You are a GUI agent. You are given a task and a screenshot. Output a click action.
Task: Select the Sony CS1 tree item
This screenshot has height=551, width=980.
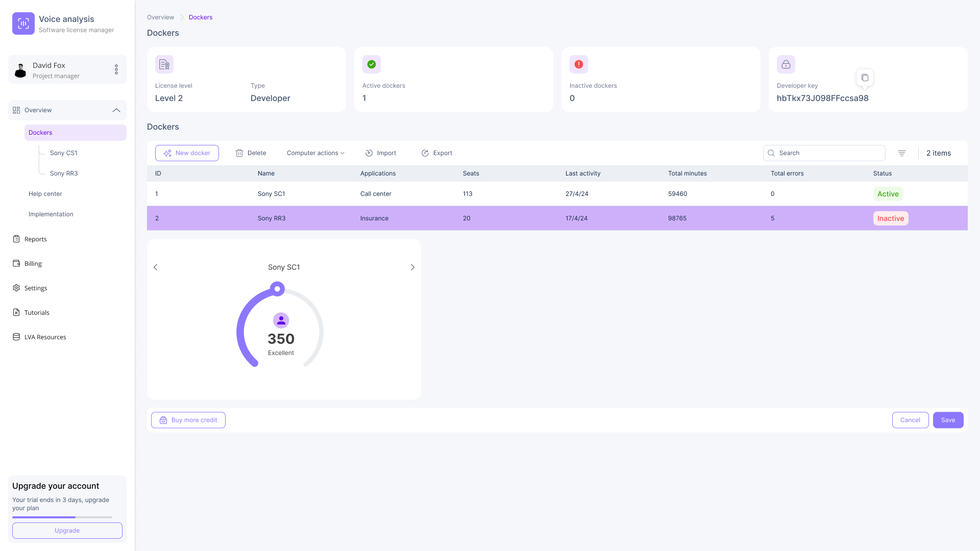point(64,153)
